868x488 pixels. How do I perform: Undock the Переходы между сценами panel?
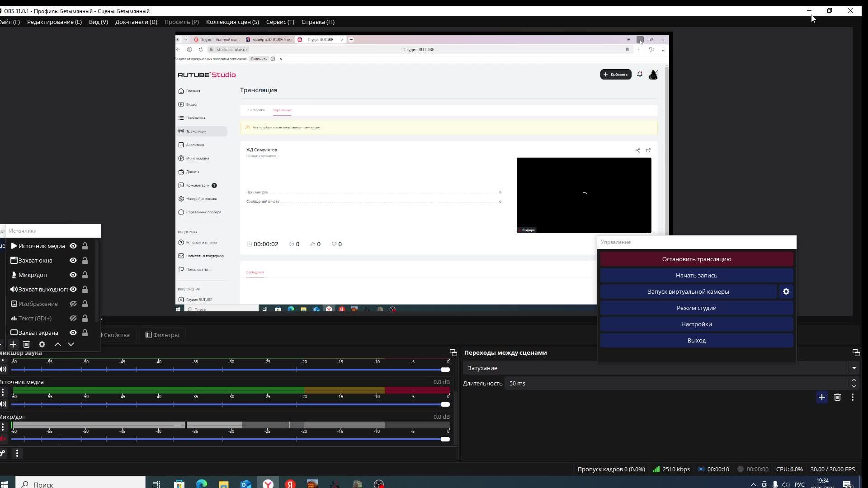[x=856, y=352]
